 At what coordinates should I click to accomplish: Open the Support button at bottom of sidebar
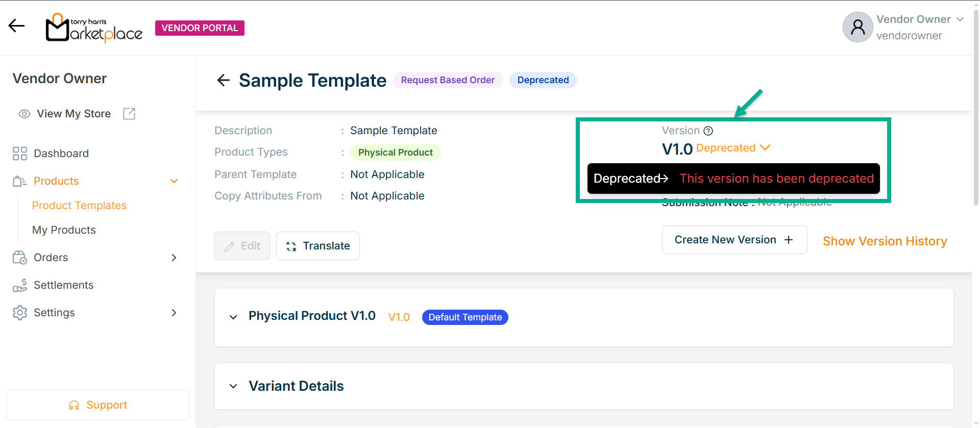(x=97, y=405)
